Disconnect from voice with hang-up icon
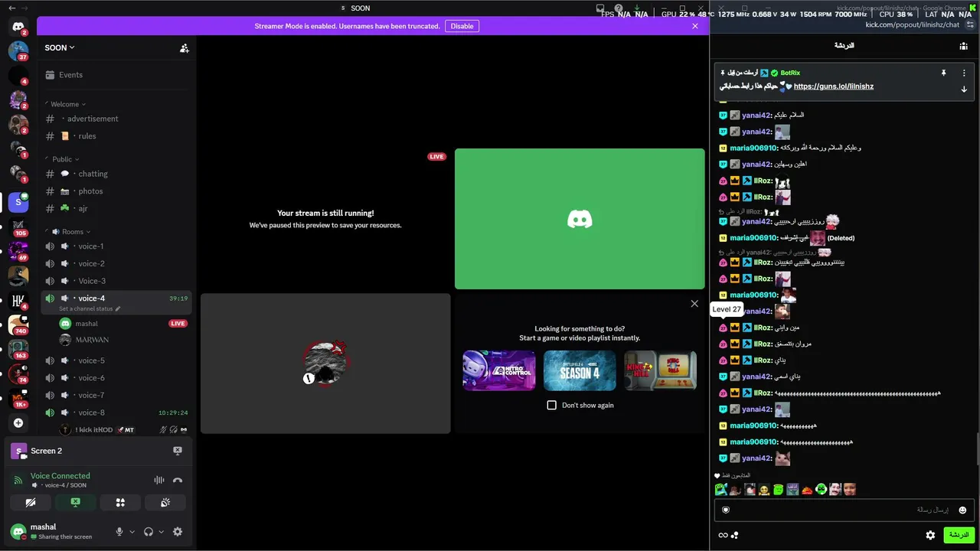 tap(178, 481)
